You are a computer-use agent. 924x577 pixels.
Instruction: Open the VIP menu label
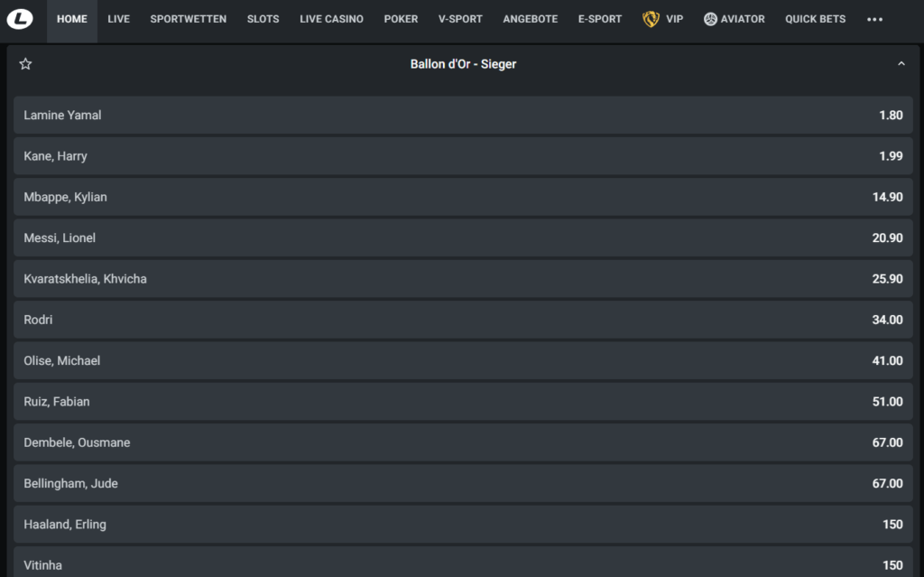(x=674, y=19)
